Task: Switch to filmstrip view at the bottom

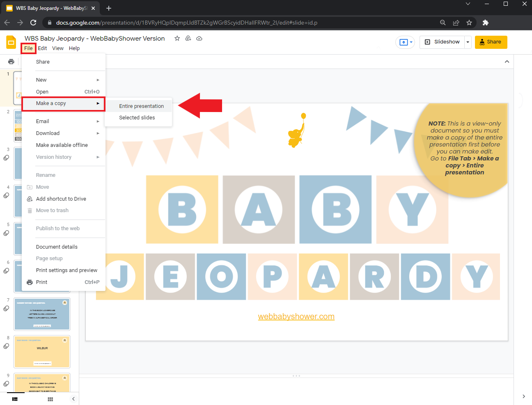Action: pyautogui.click(x=15, y=399)
